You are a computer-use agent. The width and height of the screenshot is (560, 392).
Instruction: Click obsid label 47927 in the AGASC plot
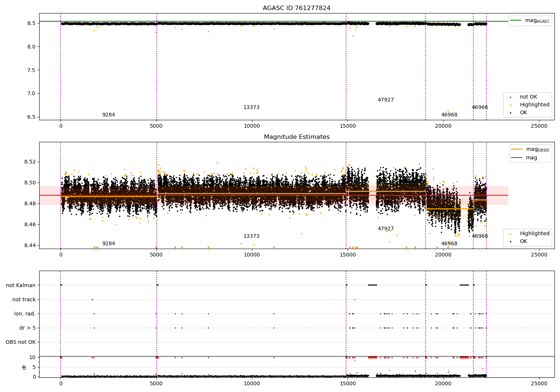tap(386, 100)
